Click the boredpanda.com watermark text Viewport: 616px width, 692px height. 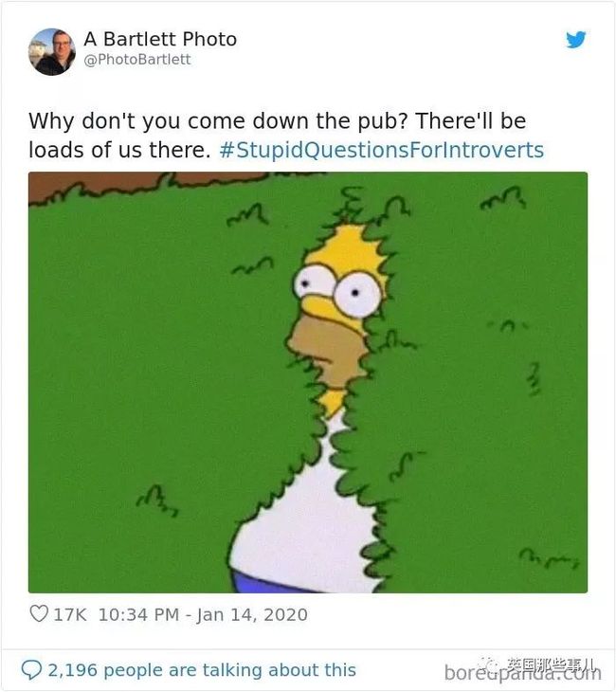(522, 674)
